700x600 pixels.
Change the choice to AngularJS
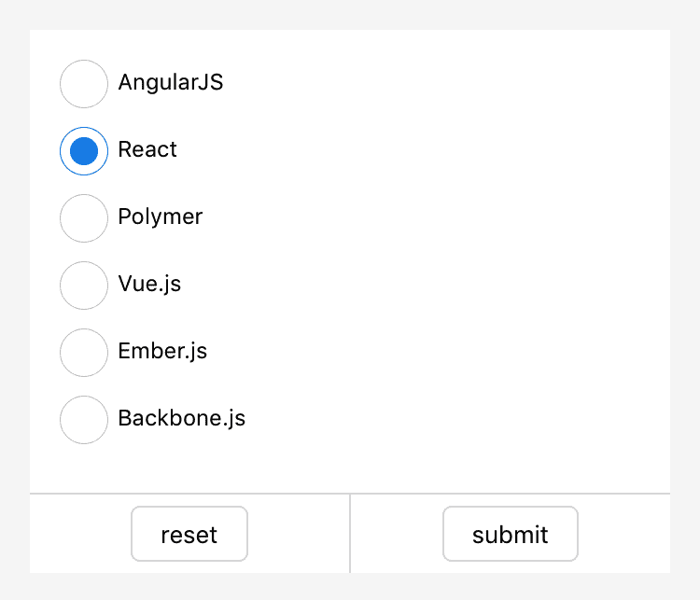pos(84,84)
